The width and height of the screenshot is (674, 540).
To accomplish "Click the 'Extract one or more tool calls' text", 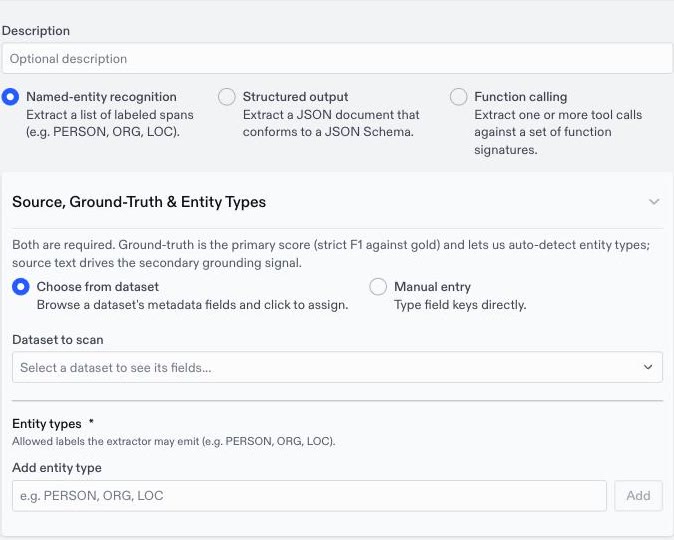I will coord(558,132).
